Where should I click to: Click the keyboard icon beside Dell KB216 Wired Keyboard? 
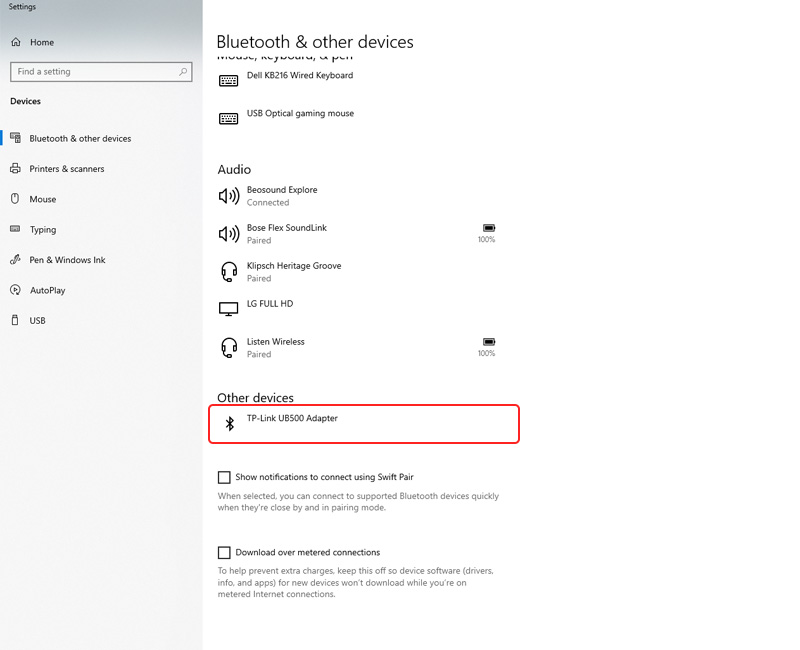click(x=228, y=81)
